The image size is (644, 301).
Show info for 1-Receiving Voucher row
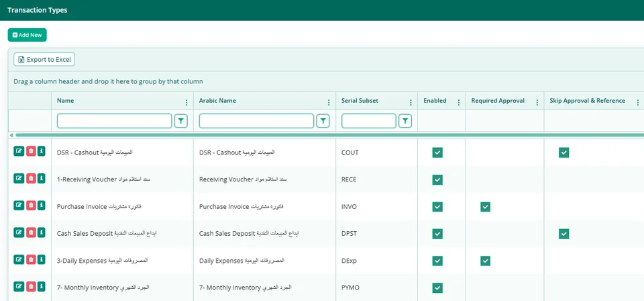click(x=41, y=178)
